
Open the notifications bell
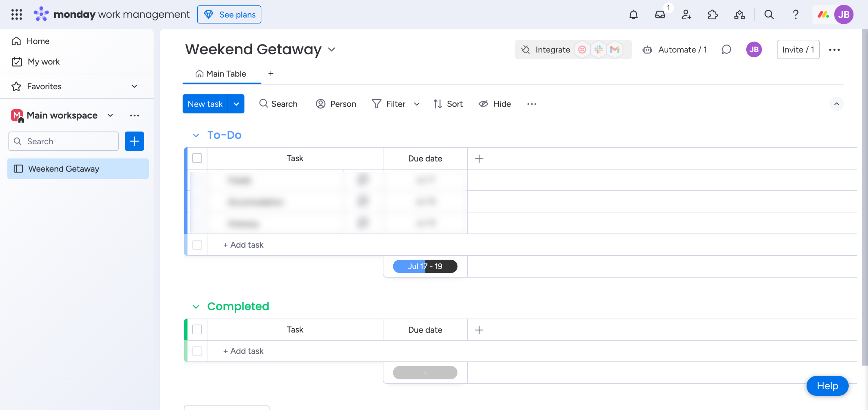point(633,15)
